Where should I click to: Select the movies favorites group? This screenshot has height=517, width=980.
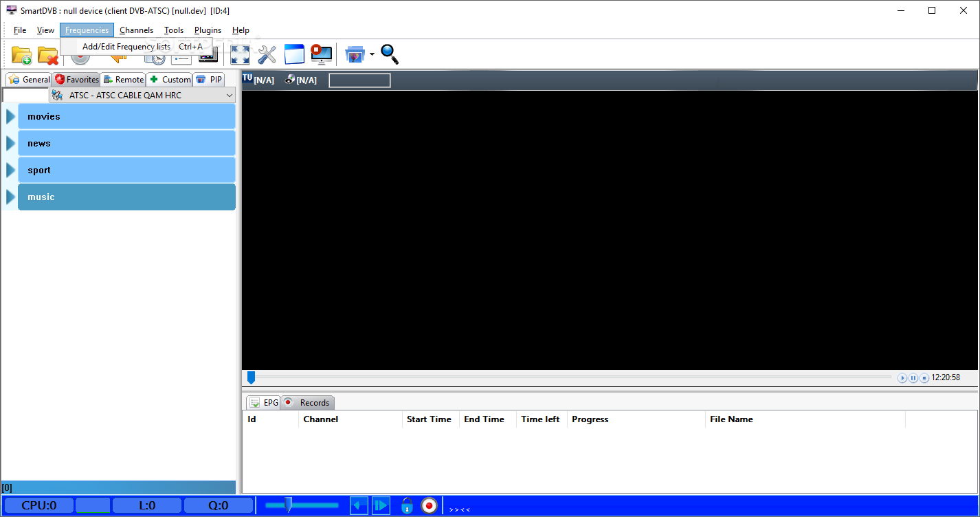tap(126, 116)
